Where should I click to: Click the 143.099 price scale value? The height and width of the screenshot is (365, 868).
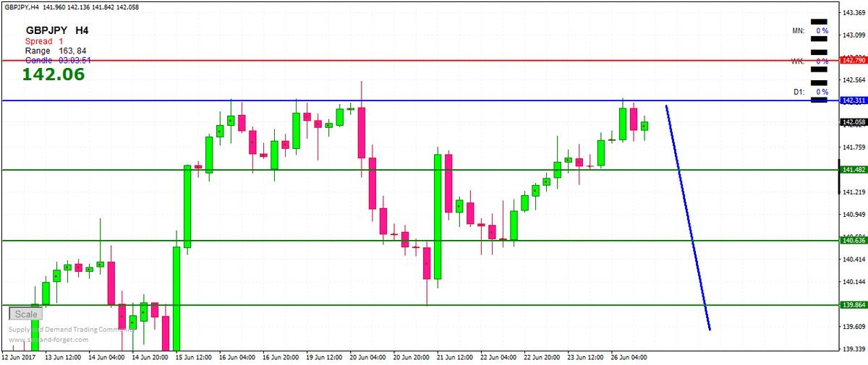[854, 35]
